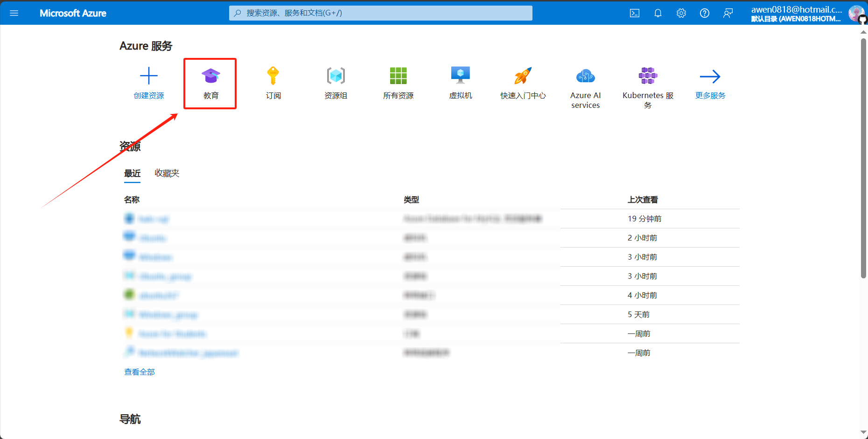Viewport: 868px width, 439px height.
Task: Open the 所有资源 green grid icon
Action: (399, 76)
